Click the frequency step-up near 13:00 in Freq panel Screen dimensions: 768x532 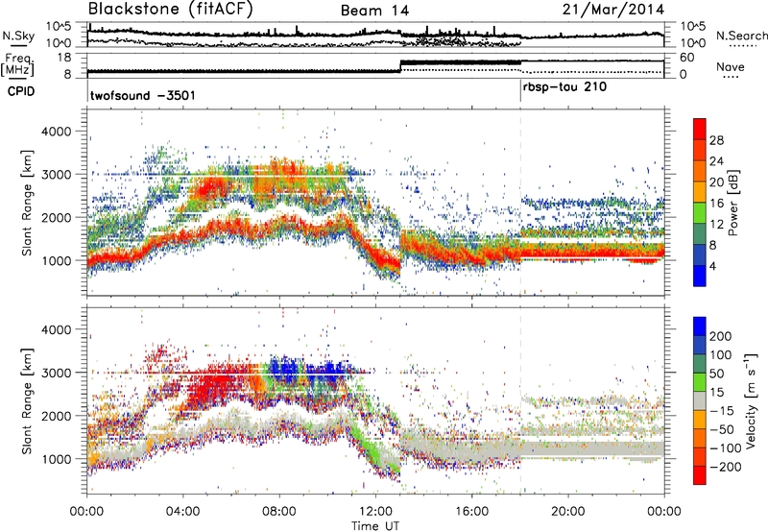[400, 66]
